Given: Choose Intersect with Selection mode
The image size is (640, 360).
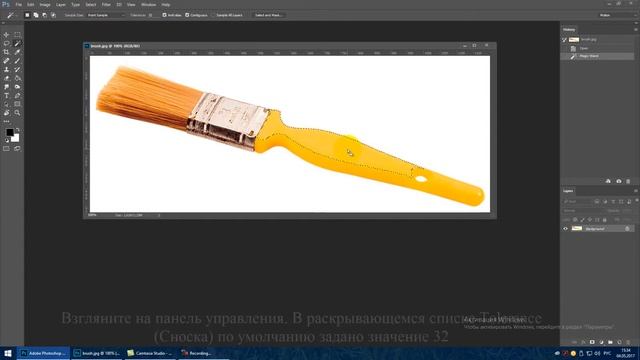Looking at the screenshot, I should point(53,15).
